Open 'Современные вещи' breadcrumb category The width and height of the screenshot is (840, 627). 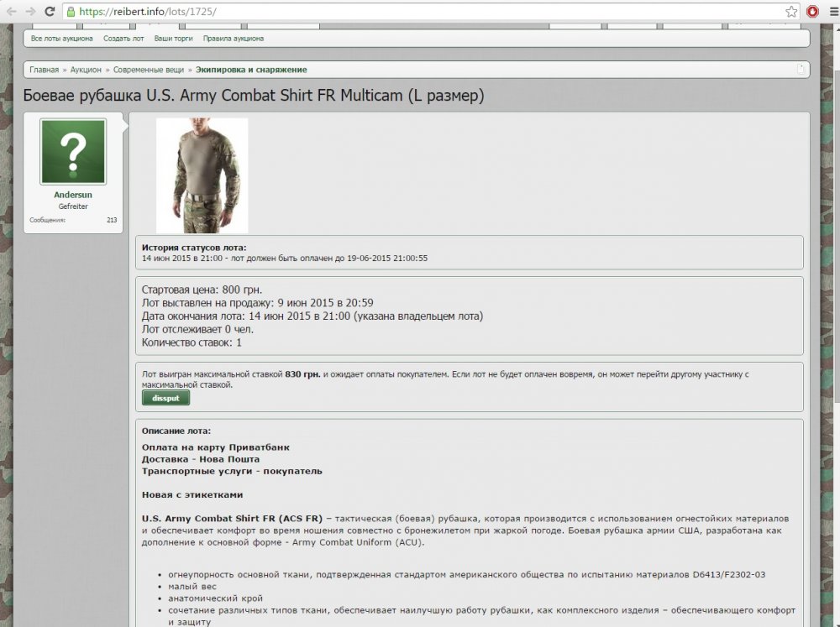click(x=149, y=70)
